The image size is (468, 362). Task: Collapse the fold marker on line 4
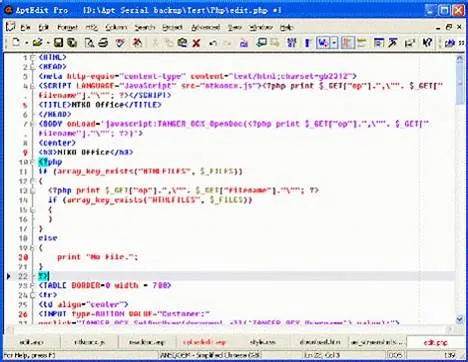point(32,86)
